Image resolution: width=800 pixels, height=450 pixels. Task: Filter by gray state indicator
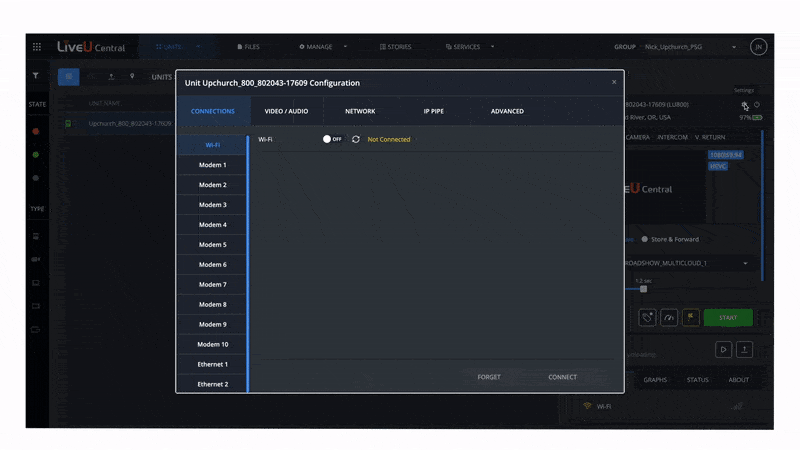[36, 178]
